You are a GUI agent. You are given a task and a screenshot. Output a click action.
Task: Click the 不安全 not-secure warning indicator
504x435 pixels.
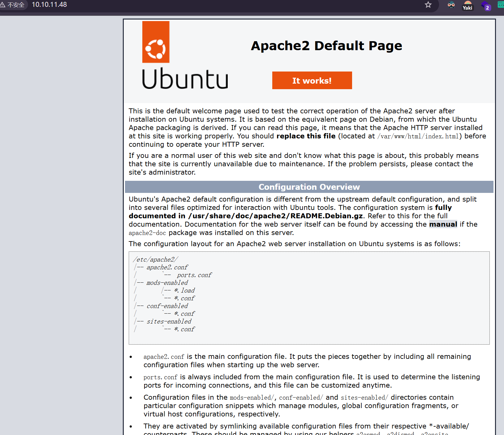coord(13,5)
